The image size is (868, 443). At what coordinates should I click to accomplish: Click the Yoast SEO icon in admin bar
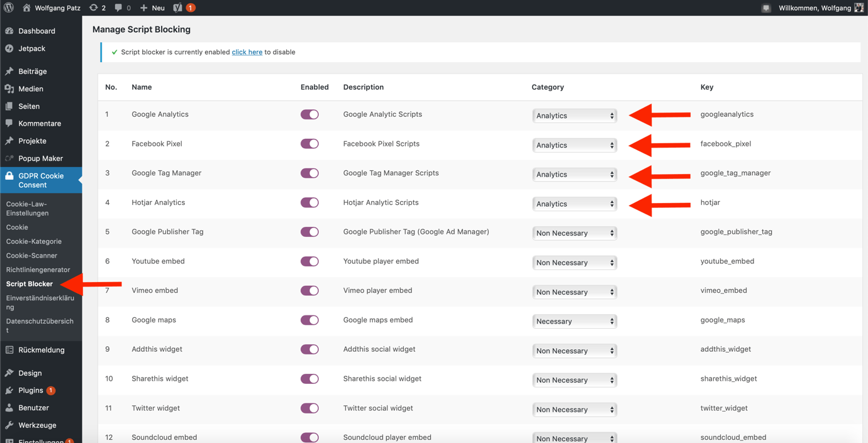(178, 8)
